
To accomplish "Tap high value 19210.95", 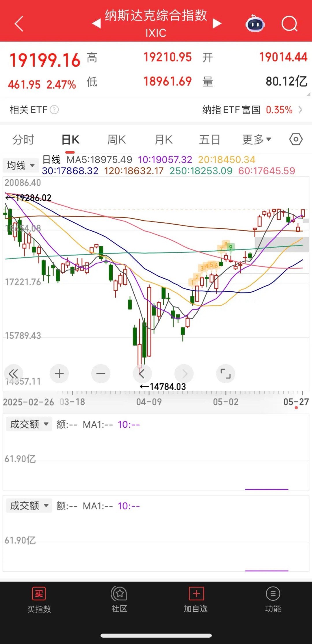I will pyautogui.click(x=168, y=57).
